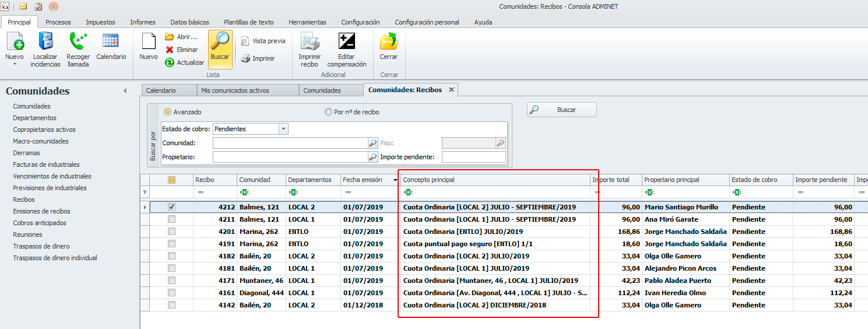Switch to Procesos ribbon tab

tap(58, 22)
